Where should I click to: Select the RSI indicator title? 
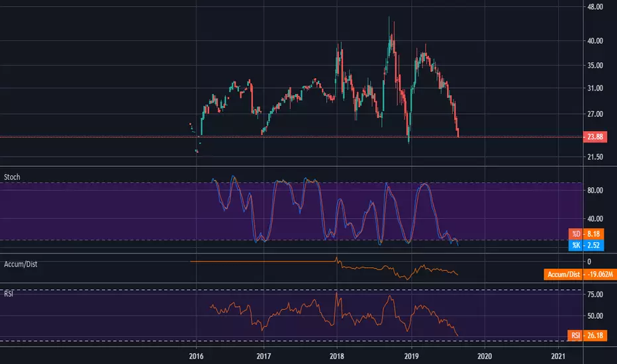point(9,294)
